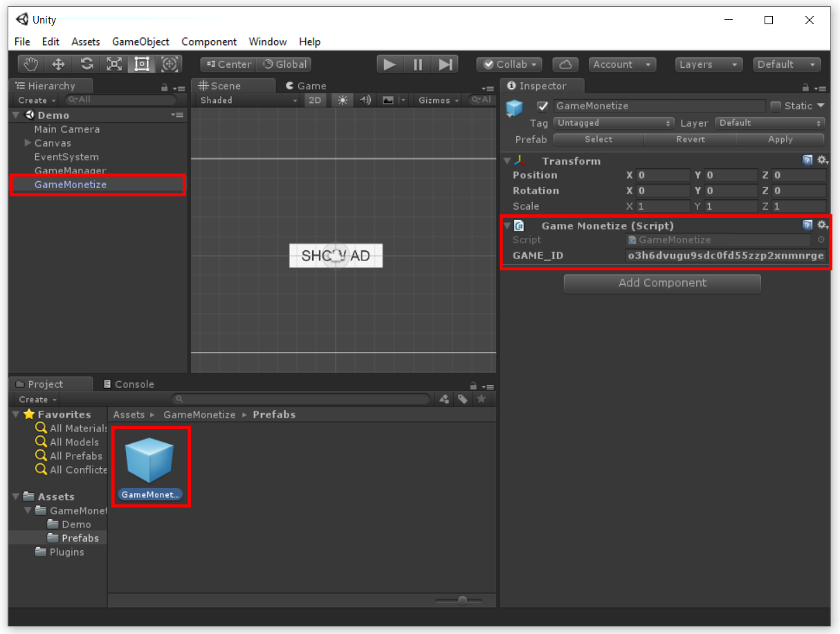Viewport: 840px width, 634px height.
Task: Click the prefab Revert button
Action: coord(691,139)
